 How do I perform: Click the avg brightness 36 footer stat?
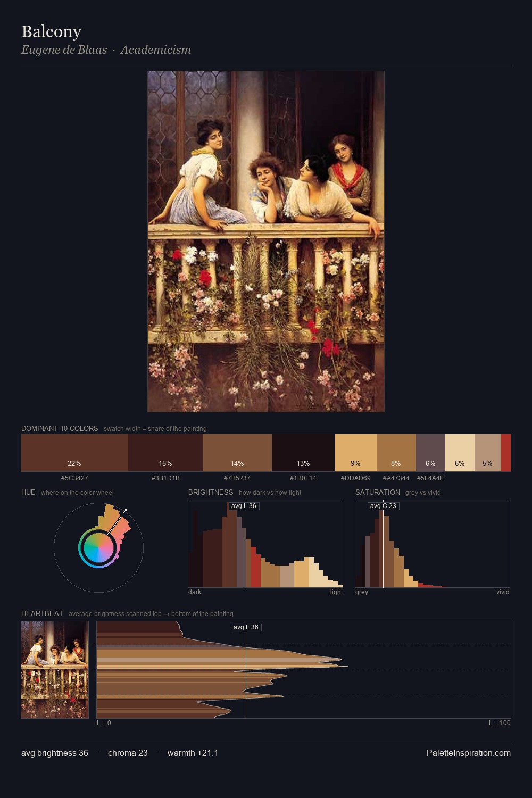55,753
